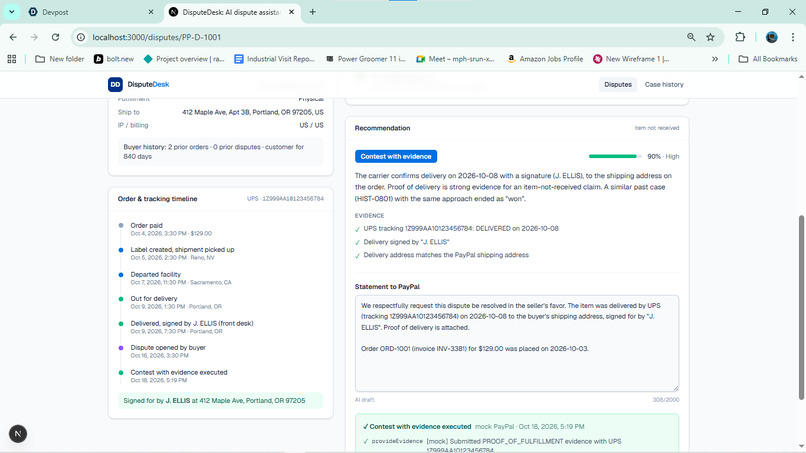This screenshot has height=453, width=806.
Task: Open New Wireframe 1 bookmark
Action: point(631,59)
